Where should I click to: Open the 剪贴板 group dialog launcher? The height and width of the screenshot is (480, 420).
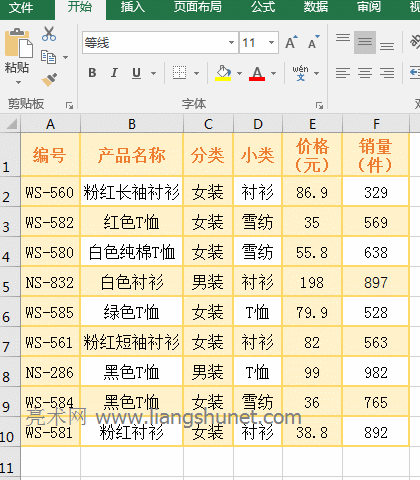[69, 105]
